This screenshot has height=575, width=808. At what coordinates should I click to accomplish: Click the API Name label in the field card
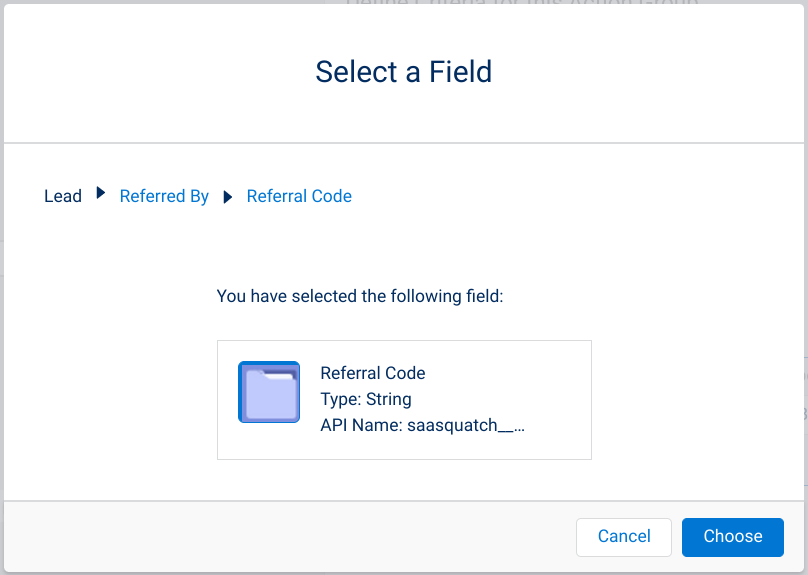point(362,426)
